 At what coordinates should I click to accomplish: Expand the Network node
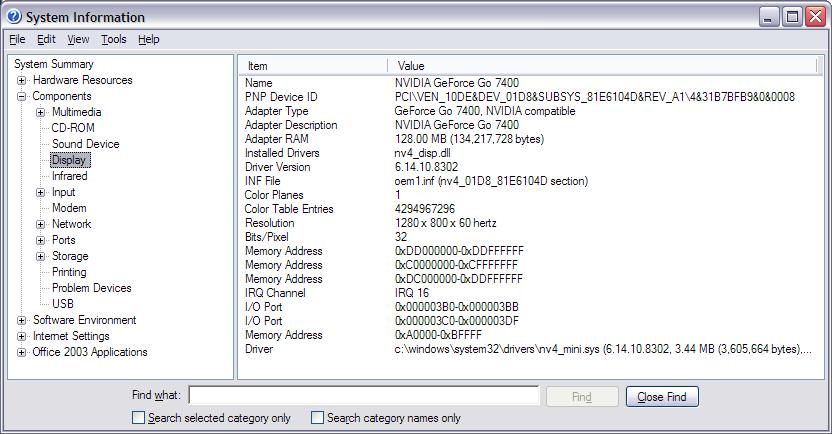[x=40, y=224]
